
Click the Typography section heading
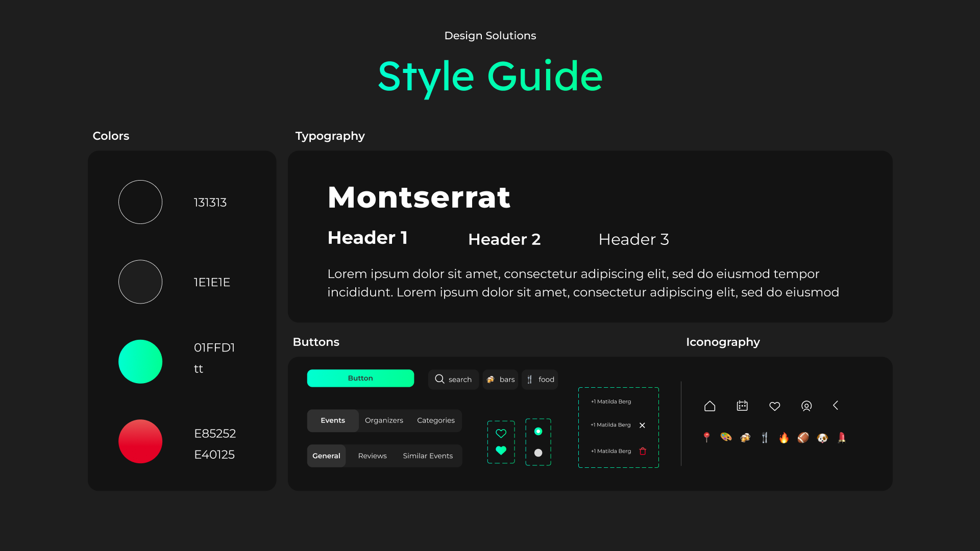tap(330, 136)
